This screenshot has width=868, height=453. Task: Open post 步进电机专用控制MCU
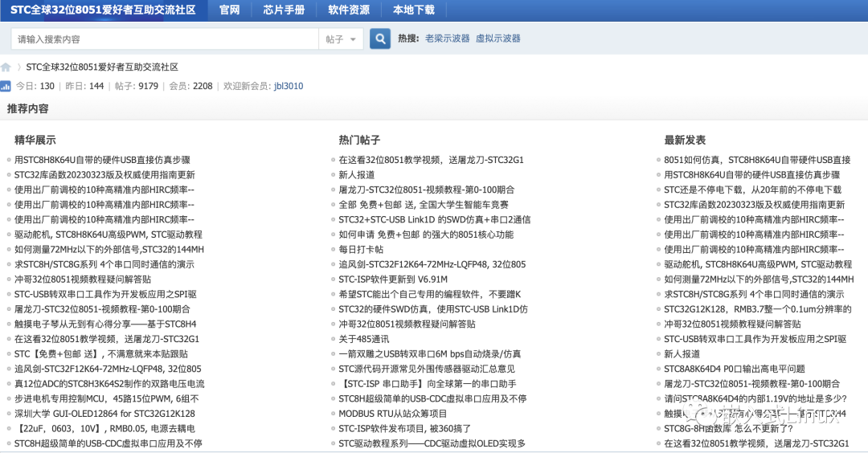106,399
